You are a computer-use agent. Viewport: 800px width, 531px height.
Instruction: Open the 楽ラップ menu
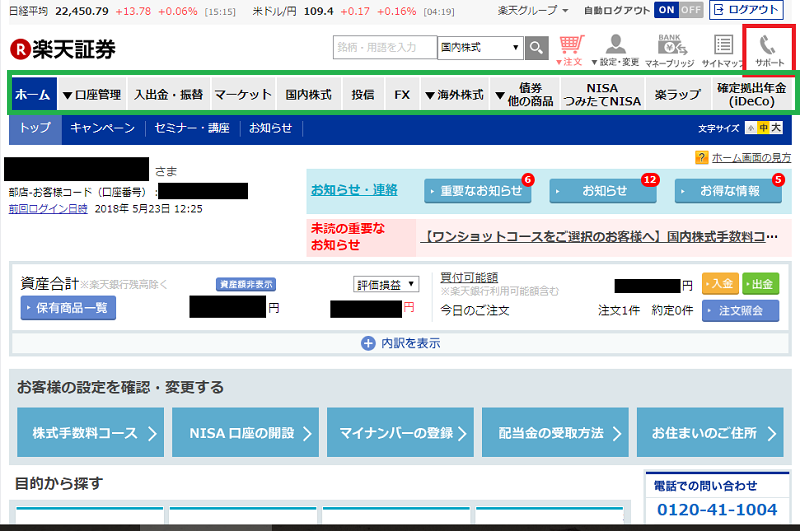(678, 94)
